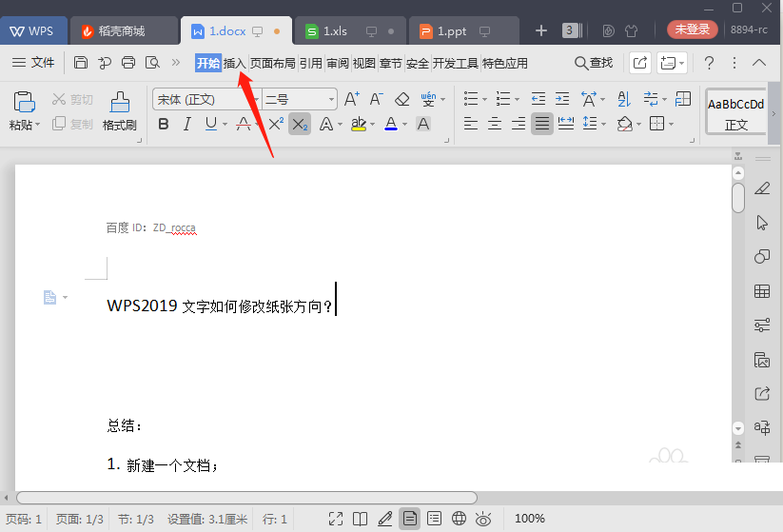Screen dimensions: 783x532
Task: Click the Save icon in quick access toolbar
Action: [81, 63]
